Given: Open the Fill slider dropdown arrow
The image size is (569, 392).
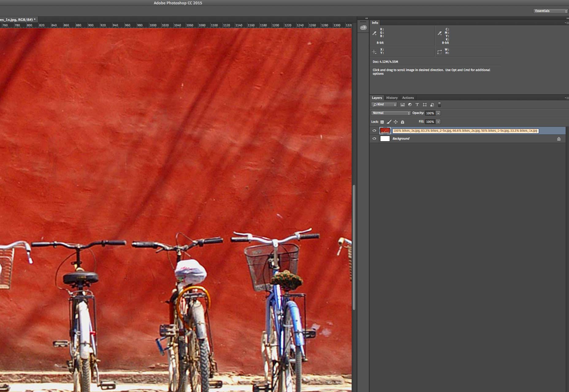Looking at the screenshot, I should [x=438, y=122].
